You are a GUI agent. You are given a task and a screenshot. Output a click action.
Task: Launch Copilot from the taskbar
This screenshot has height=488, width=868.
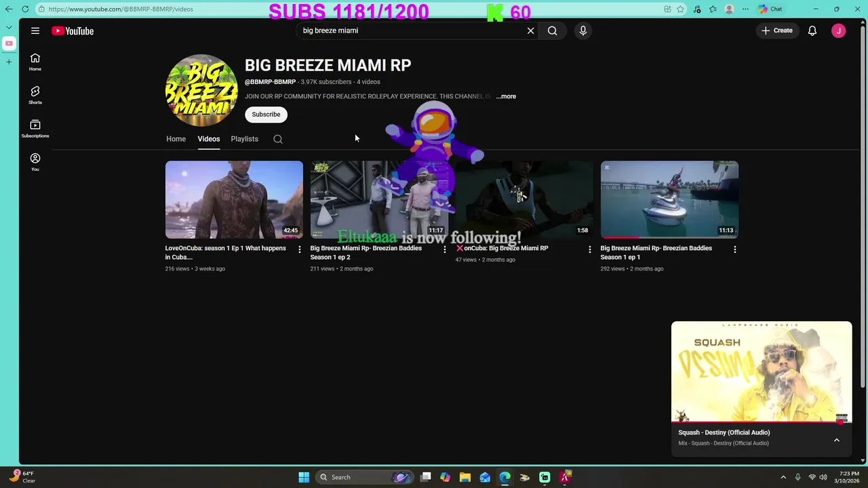445,477
